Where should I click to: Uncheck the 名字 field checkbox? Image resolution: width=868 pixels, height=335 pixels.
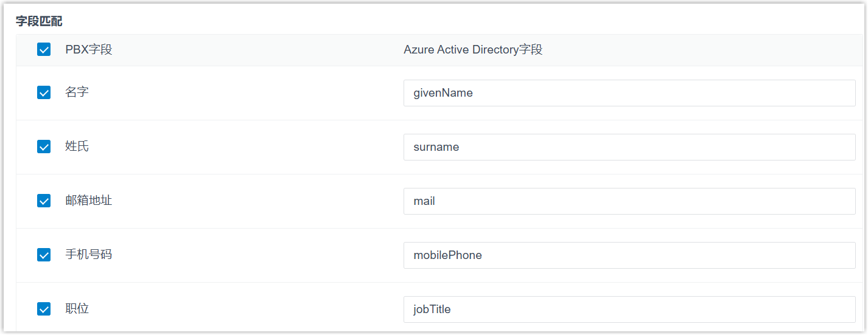click(x=44, y=92)
